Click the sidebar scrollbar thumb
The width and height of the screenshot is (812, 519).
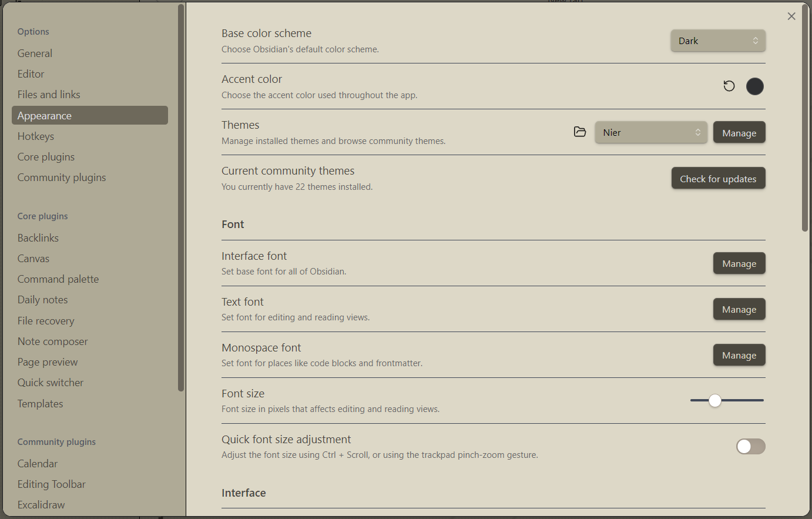pyautogui.click(x=181, y=197)
